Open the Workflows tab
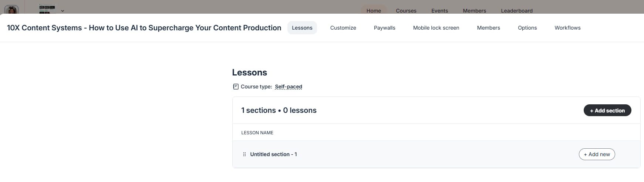This screenshot has height=182, width=644. click(x=567, y=28)
